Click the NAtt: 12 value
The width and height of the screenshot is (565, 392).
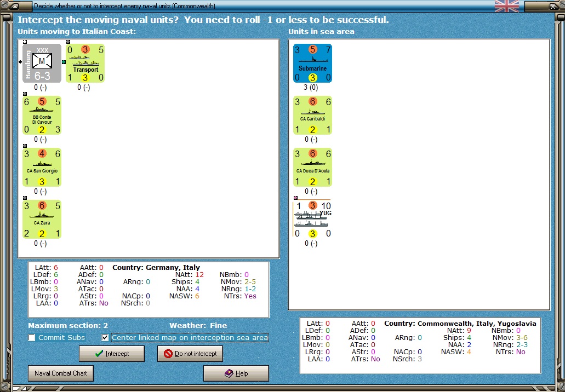pos(199,275)
